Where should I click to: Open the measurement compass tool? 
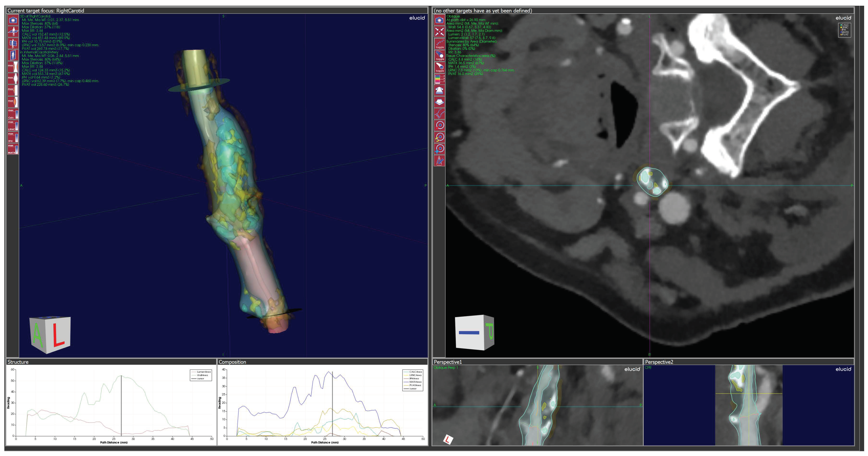pos(439,161)
